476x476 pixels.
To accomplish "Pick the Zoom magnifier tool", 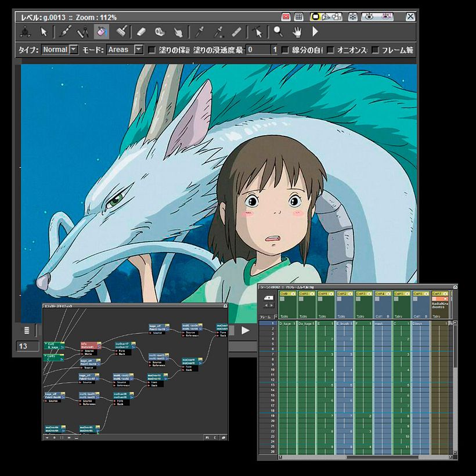I will [x=278, y=31].
